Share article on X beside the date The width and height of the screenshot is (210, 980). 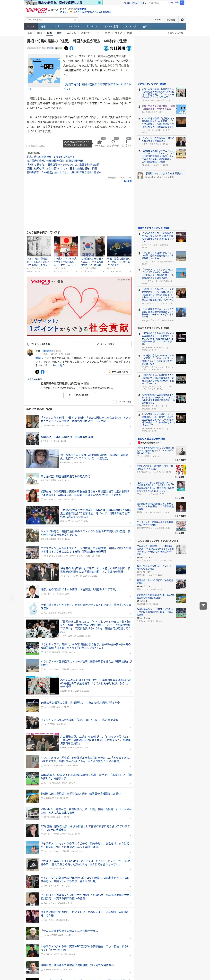point(66,48)
